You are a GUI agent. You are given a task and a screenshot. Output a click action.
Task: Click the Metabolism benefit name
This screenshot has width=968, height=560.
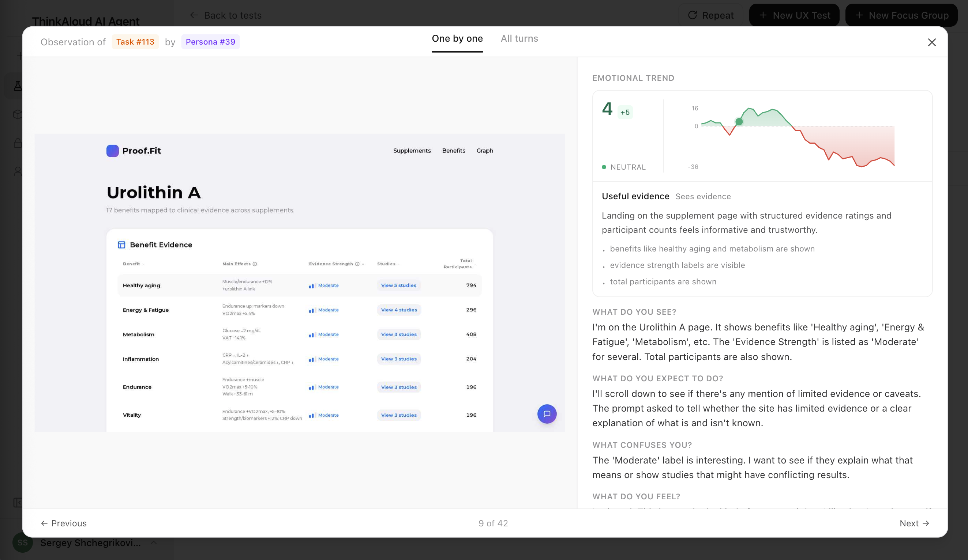(x=138, y=335)
